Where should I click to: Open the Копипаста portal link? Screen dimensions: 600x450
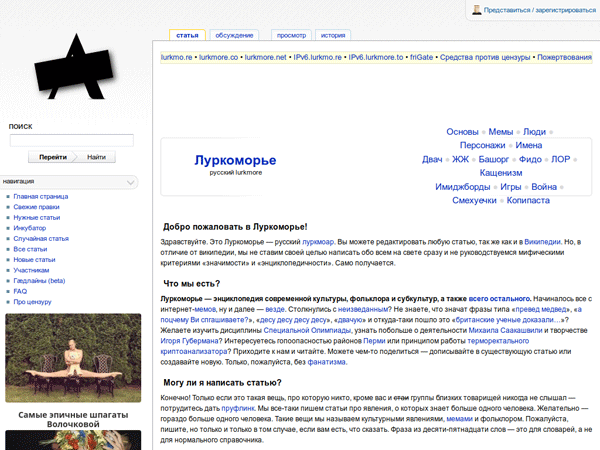point(528,201)
